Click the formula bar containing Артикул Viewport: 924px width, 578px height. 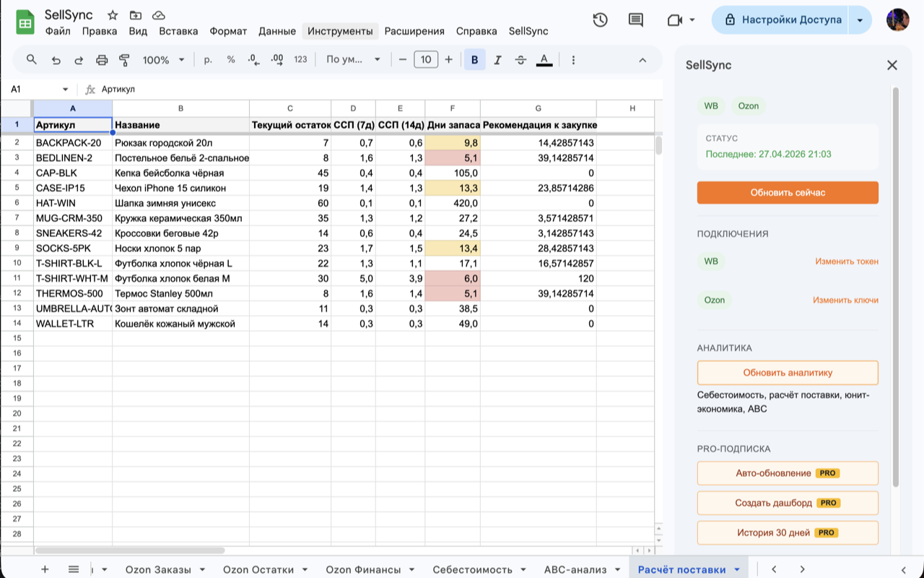point(379,90)
